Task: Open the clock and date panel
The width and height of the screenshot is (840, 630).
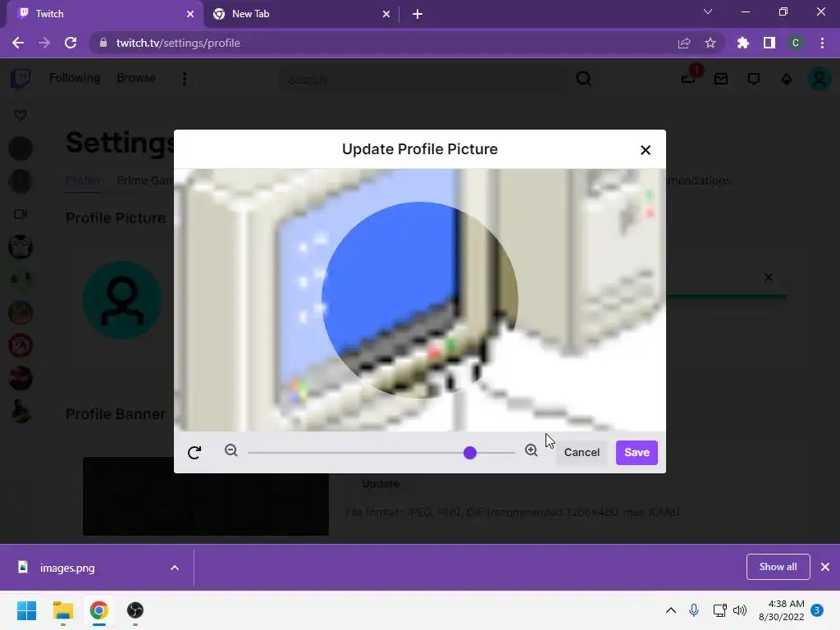Action: [782, 610]
